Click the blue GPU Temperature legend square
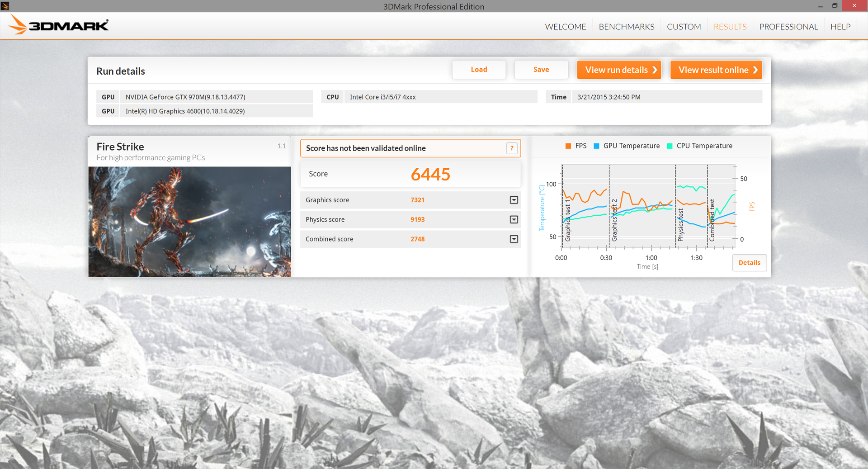 pos(596,146)
